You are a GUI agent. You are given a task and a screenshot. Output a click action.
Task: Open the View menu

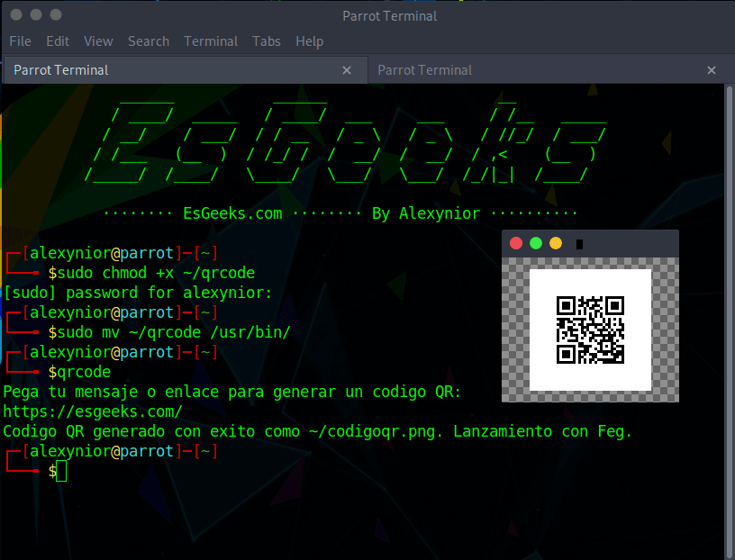[98, 41]
